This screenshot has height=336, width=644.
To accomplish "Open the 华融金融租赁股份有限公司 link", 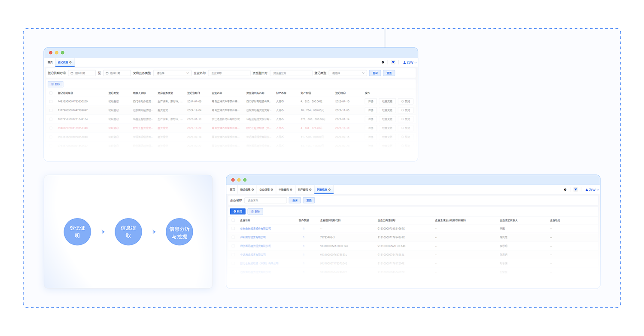I will click(255, 229).
